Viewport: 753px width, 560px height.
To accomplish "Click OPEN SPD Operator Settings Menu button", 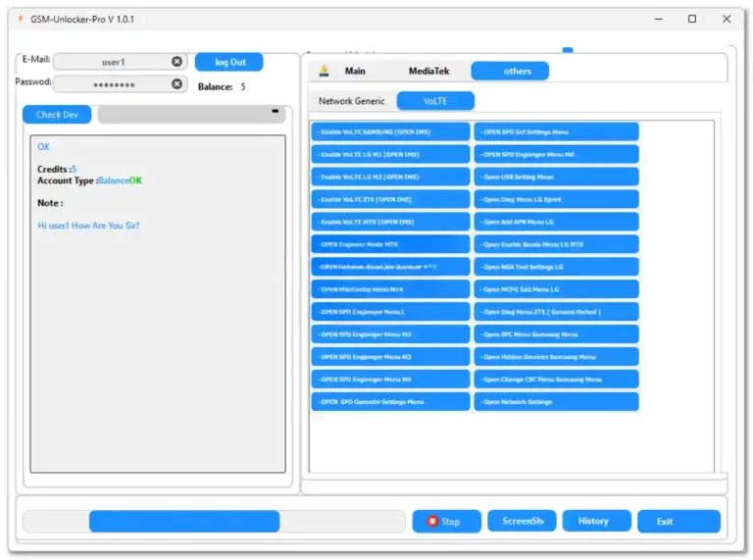I will tap(390, 402).
